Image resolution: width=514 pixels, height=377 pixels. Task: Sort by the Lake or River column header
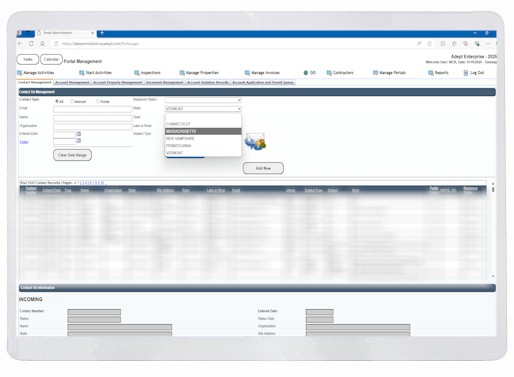click(216, 190)
